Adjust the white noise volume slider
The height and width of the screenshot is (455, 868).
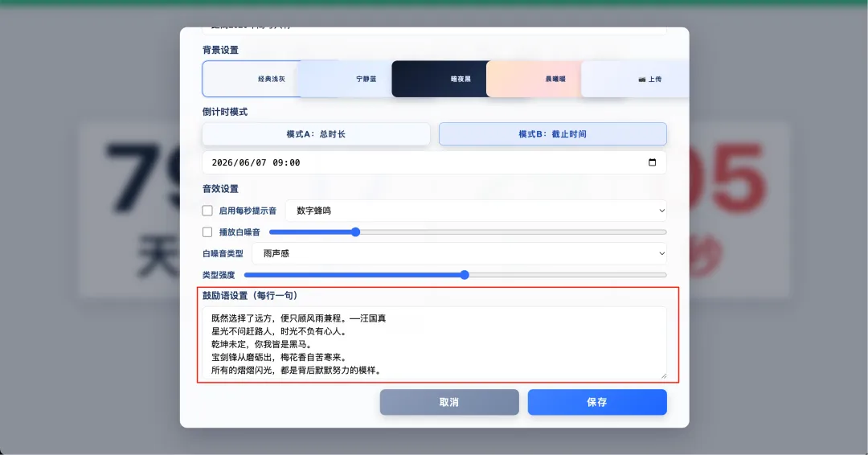click(468, 232)
